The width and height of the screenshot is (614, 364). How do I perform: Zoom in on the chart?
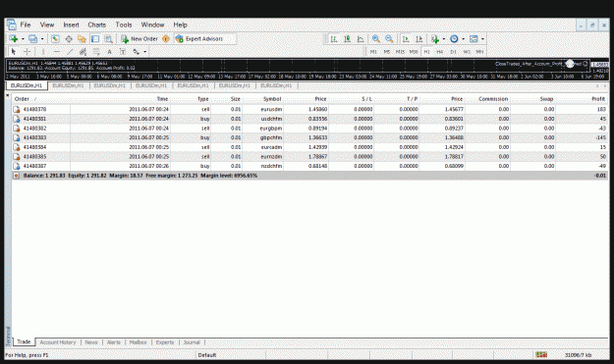click(376, 38)
